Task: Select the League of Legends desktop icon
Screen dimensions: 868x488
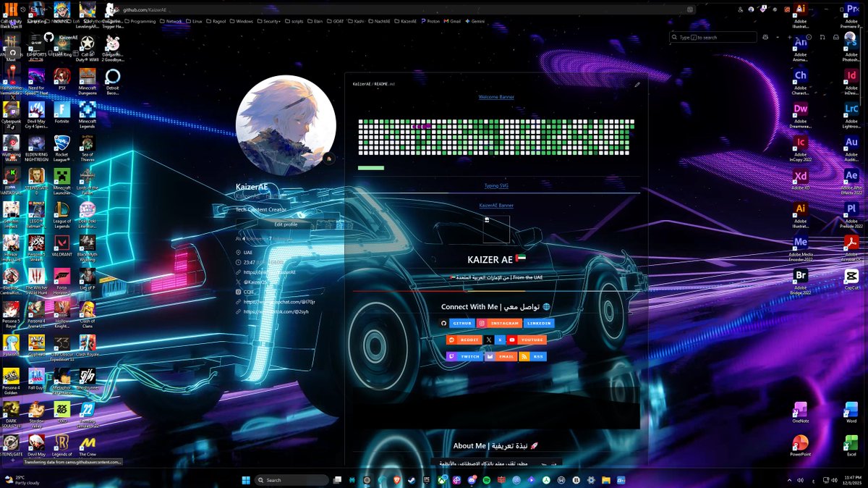Action: tap(61, 214)
